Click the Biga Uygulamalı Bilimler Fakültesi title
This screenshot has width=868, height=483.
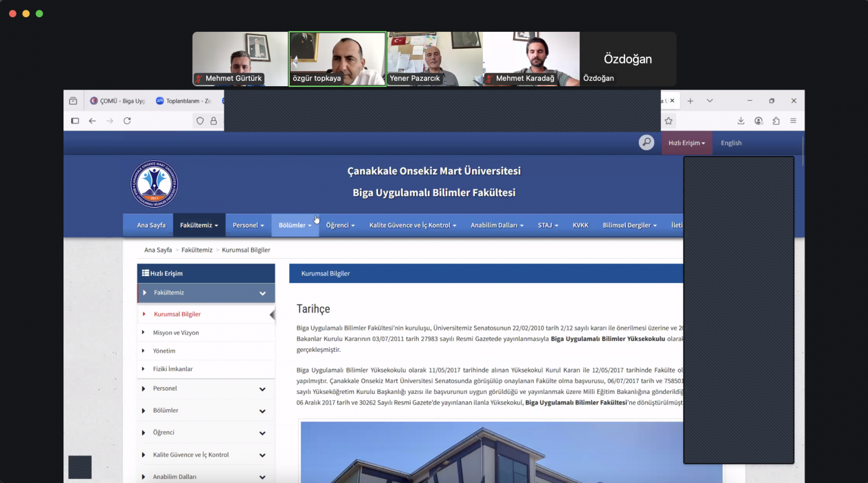click(x=434, y=193)
